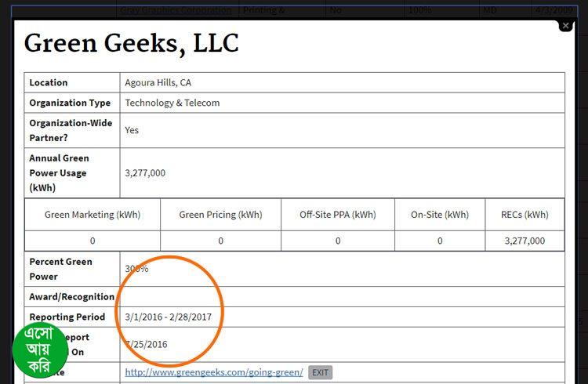The height and width of the screenshot is (384, 588).
Task: Click the Annual Green Power Usage value 3,277,000
Action: (145, 172)
